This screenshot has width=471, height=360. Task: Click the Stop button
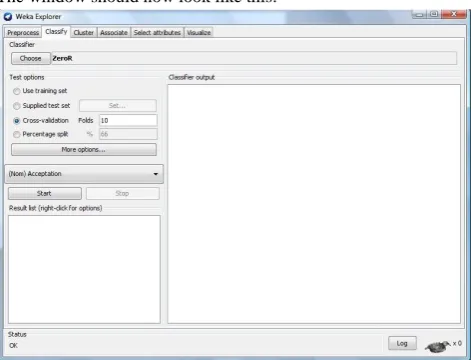[123, 194]
